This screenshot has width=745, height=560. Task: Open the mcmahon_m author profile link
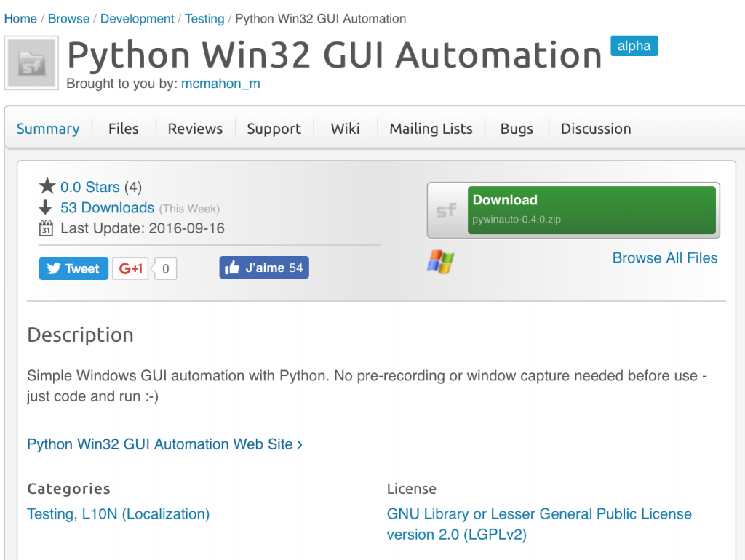[x=220, y=84]
